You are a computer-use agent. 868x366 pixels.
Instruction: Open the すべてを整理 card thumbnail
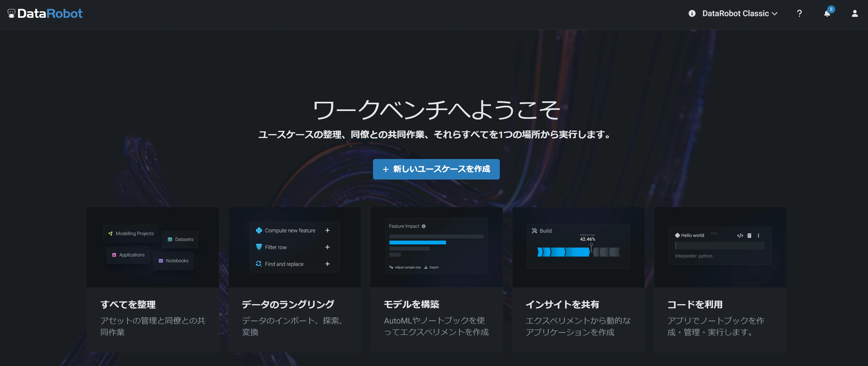pyautogui.click(x=153, y=247)
